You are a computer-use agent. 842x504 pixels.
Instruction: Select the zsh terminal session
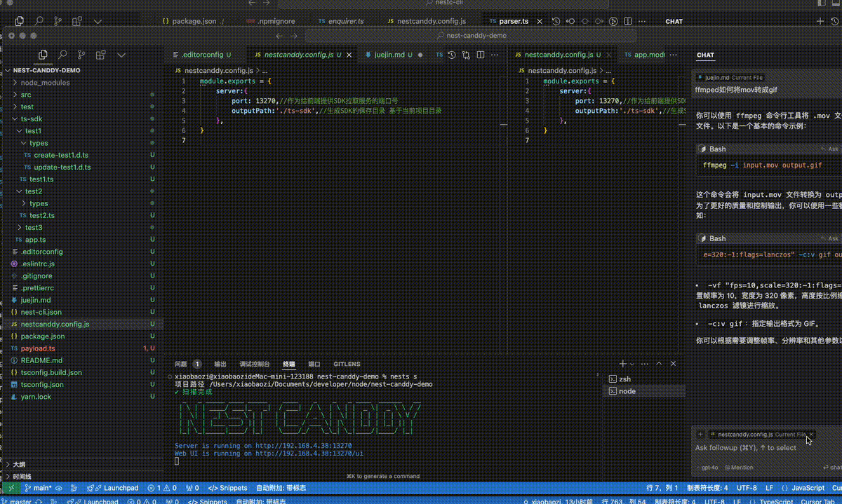[x=624, y=379]
